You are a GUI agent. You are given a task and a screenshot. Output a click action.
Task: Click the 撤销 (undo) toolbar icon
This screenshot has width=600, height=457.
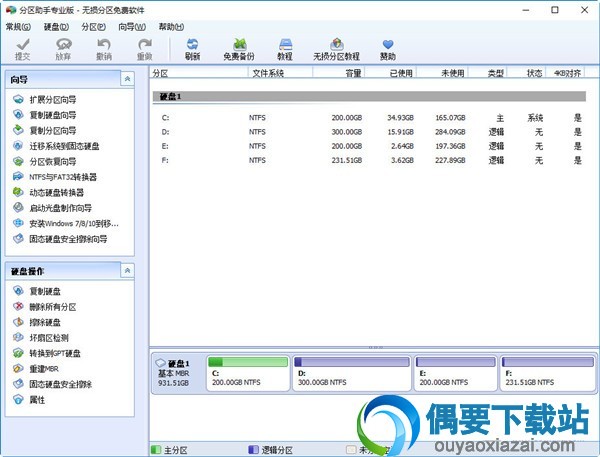[x=104, y=49]
